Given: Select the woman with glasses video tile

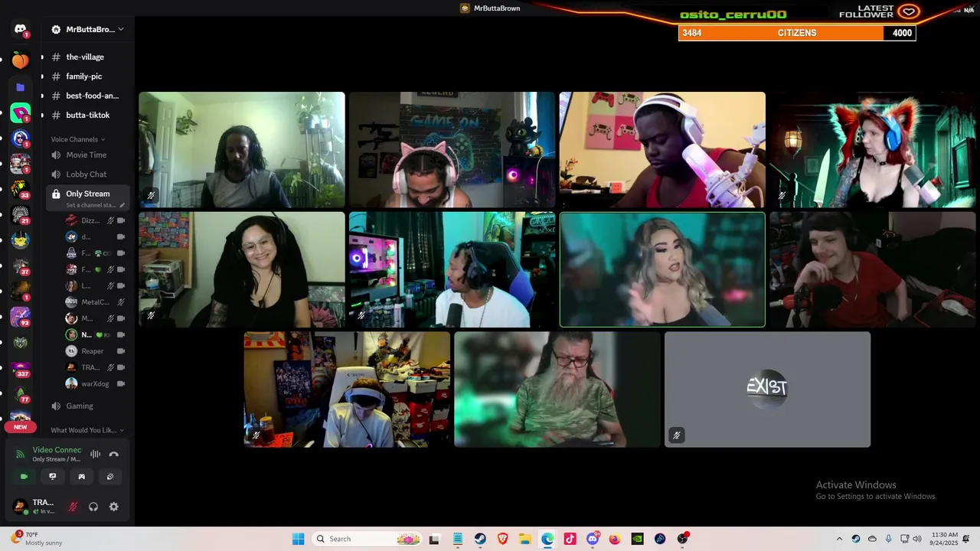Looking at the screenshot, I should [x=242, y=270].
